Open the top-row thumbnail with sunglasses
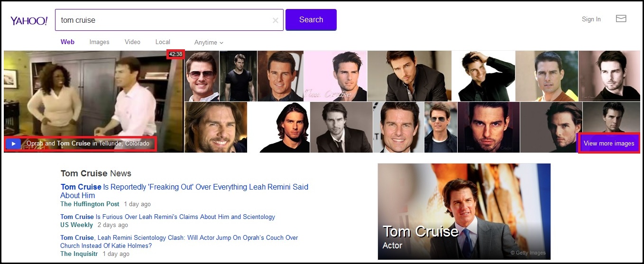Viewport: 644px width, 264px height. pyautogui.click(x=202, y=76)
